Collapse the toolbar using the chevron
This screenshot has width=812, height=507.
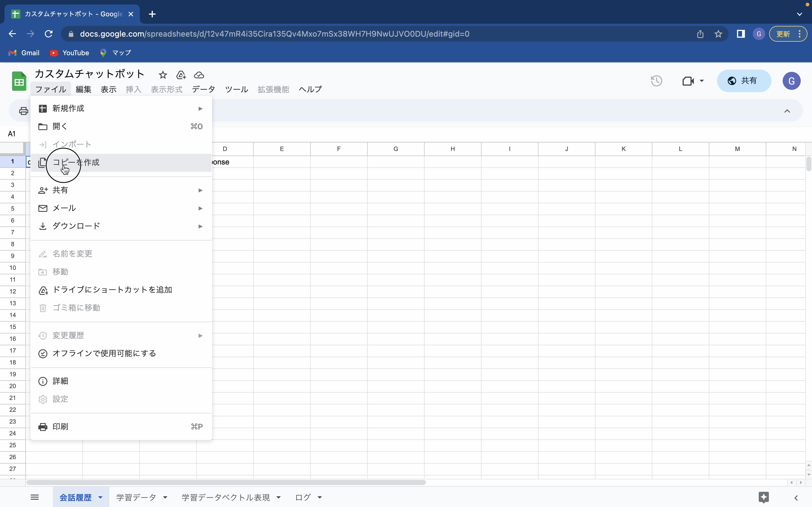click(787, 111)
